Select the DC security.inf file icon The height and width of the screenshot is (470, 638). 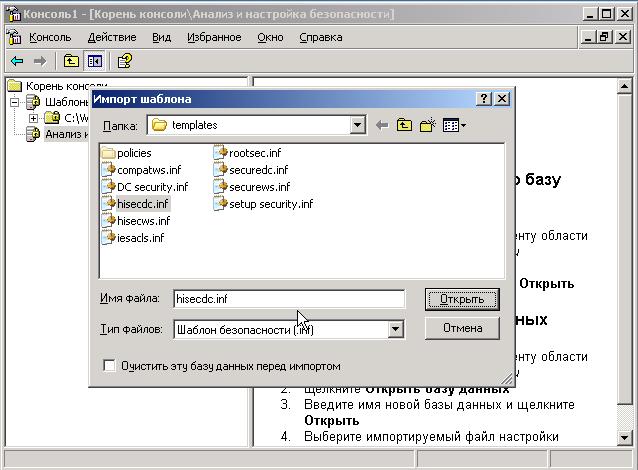point(108,187)
